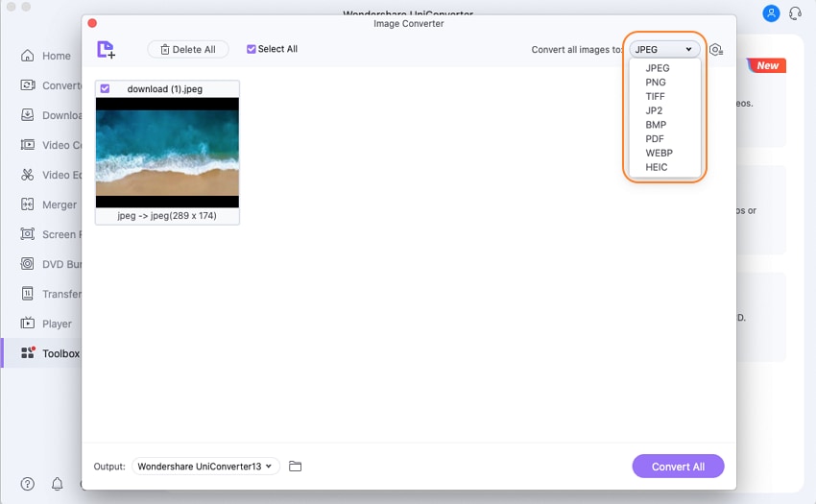Click the user account avatar icon
This screenshot has width=816, height=504.
point(771,13)
